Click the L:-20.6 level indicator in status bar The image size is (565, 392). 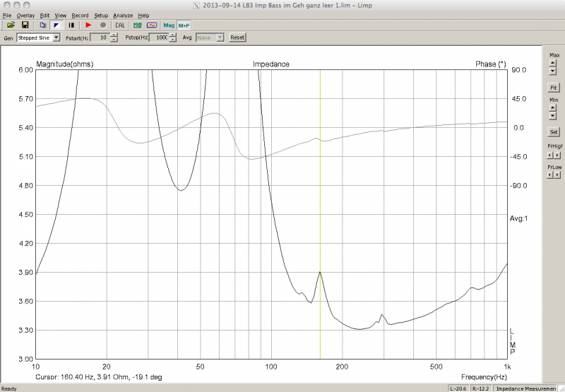(458, 388)
